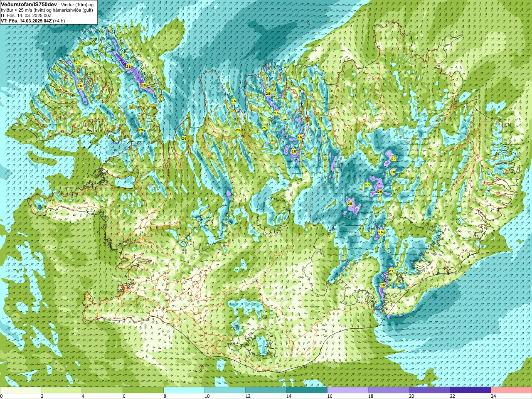Image resolution: width=532 pixels, height=399 pixels.
Task: Click the pink legend swatch above 24 m/s
Action: pyautogui.click(x=512, y=390)
